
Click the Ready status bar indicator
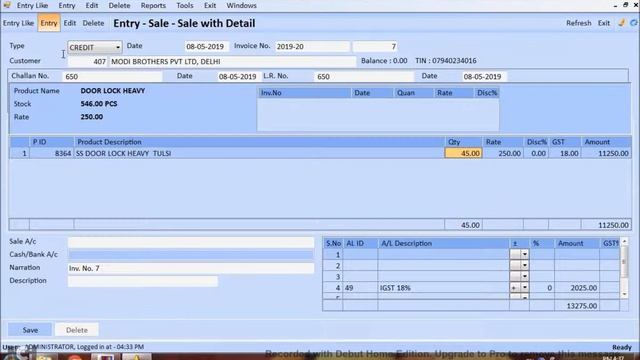coord(622,347)
